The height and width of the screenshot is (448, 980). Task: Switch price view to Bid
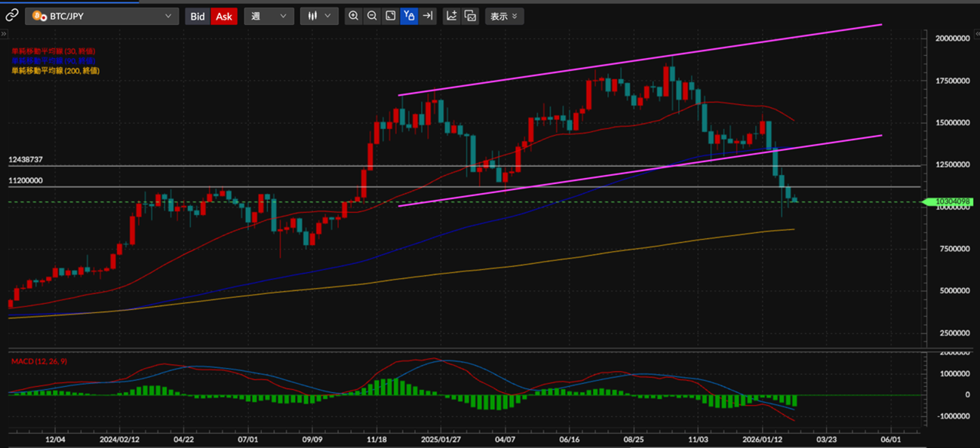pyautogui.click(x=198, y=16)
